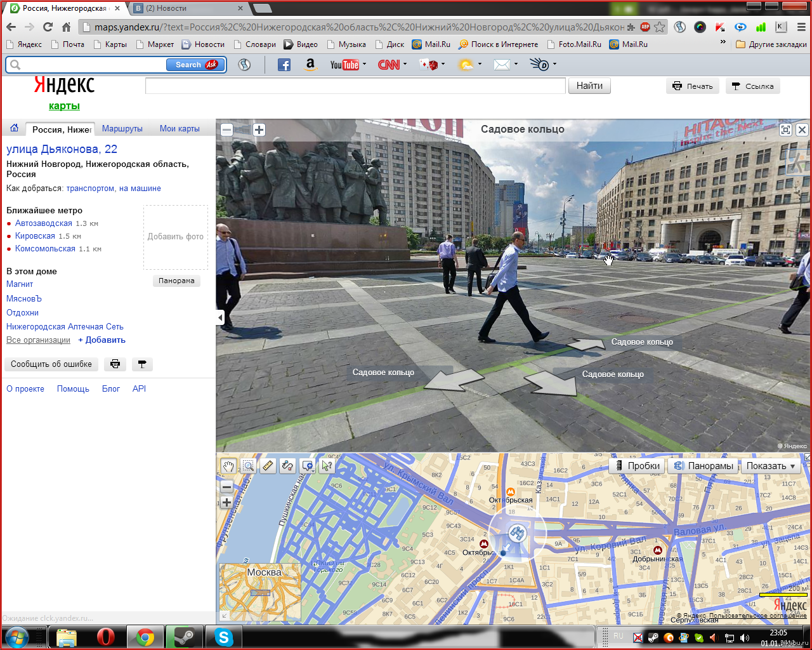Open улица Дьяконова, 22 address link

pyautogui.click(x=62, y=149)
